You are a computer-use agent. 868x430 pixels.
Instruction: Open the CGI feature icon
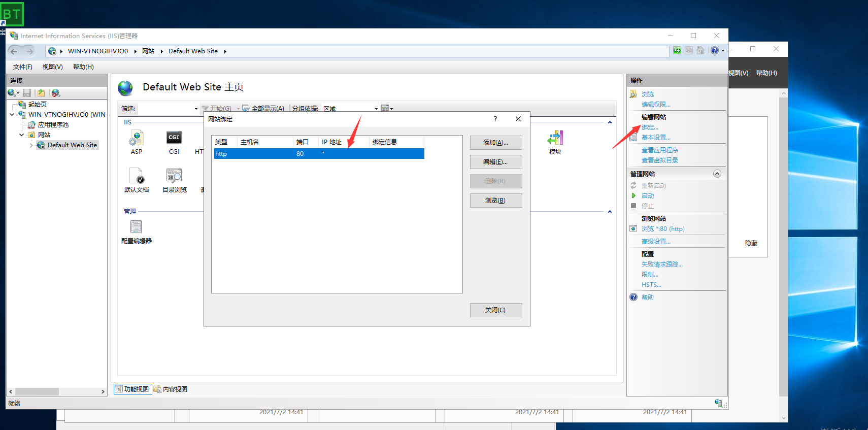click(174, 138)
